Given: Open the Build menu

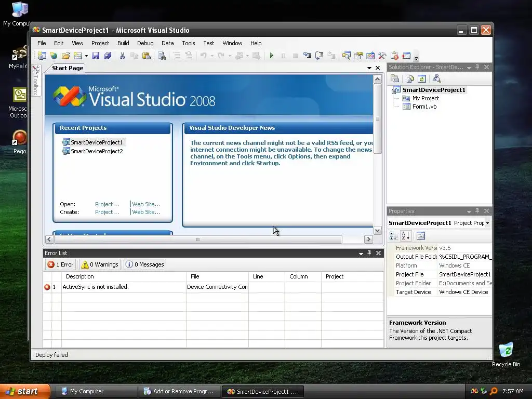Looking at the screenshot, I should click(123, 43).
